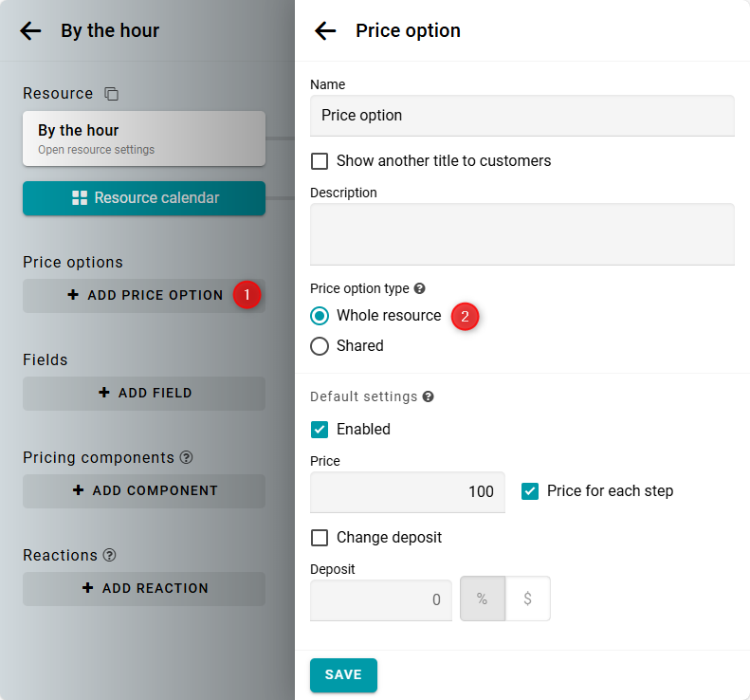This screenshot has width=750, height=700.
Task: Click into the Description text area
Action: click(521, 233)
